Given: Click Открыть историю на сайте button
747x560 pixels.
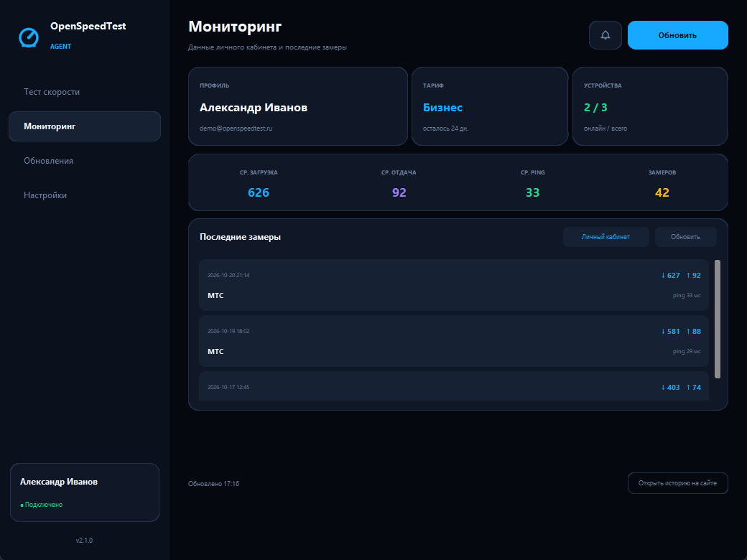Looking at the screenshot, I should click(x=677, y=483).
